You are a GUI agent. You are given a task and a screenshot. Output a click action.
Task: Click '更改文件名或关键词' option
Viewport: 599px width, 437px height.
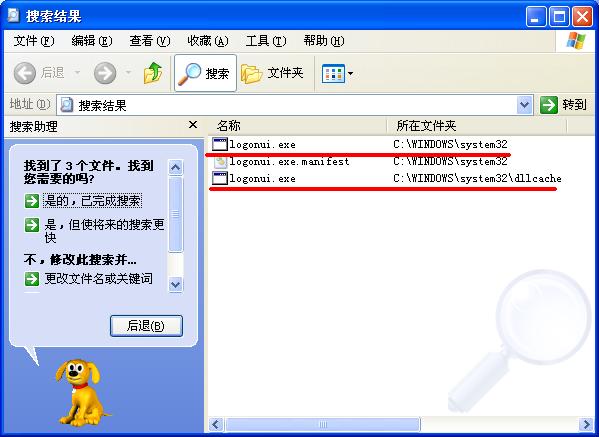[x=99, y=279]
